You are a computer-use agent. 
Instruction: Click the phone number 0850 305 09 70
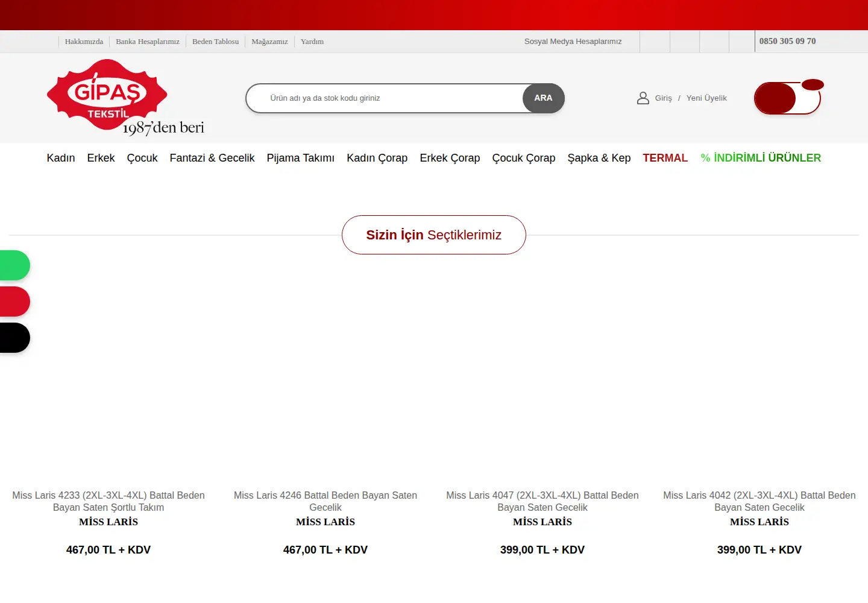[x=787, y=41]
